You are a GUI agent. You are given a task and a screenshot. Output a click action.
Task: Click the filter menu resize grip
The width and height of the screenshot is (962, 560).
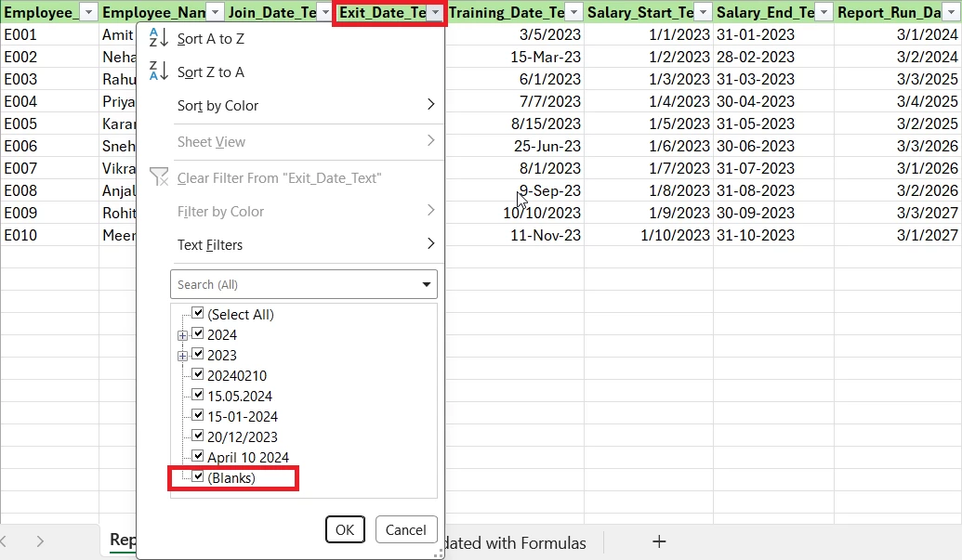tap(438, 553)
